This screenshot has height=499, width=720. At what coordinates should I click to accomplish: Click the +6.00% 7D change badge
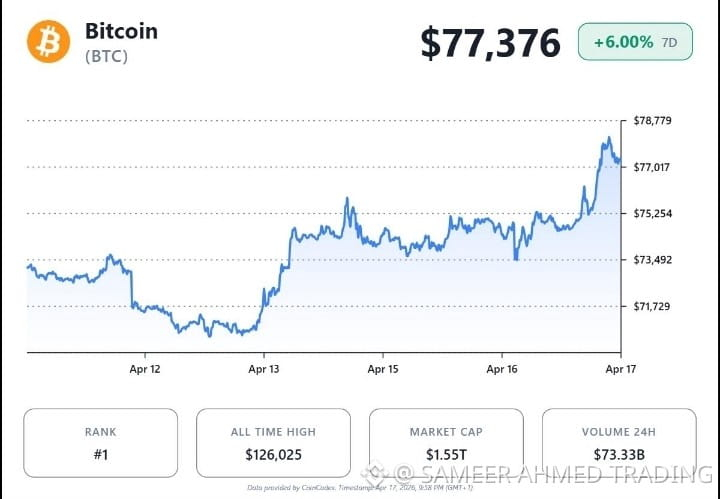(635, 42)
